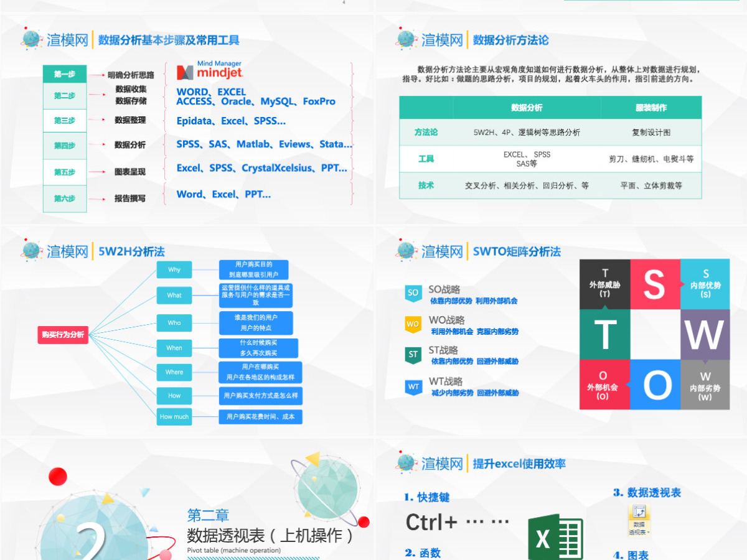Click the 第二章 chapter title

click(x=208, y=515)
